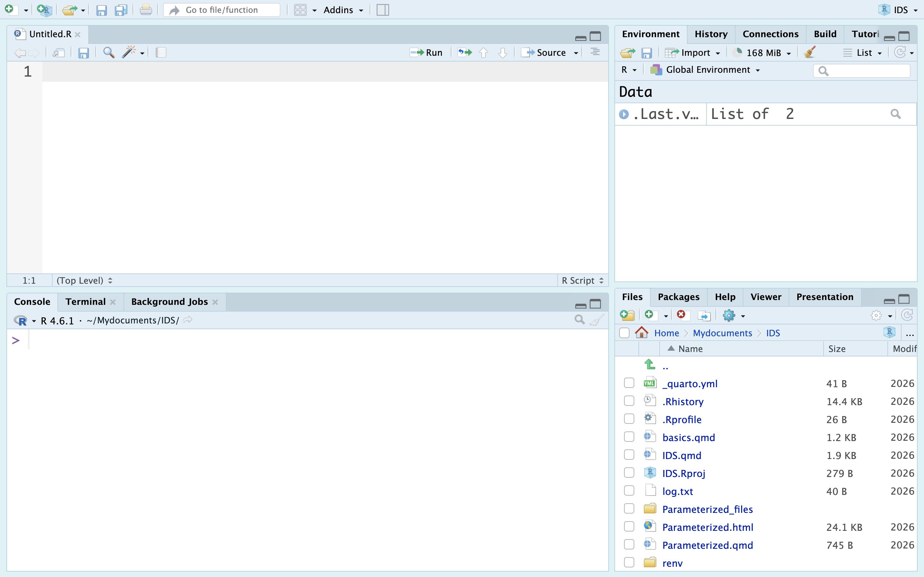Screen dimensions: 924x577
Task: Open the Import dataset dropdown
Action: tap(693, 53)
